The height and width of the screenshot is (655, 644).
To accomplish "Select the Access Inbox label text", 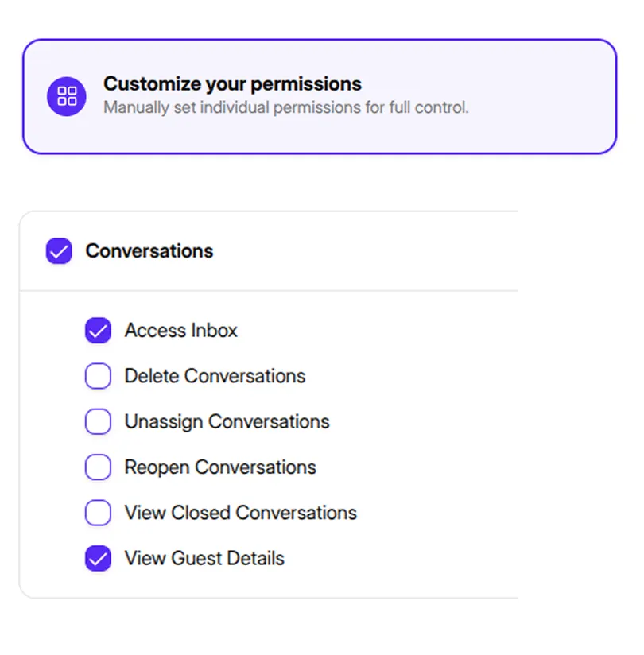I will click(x=180, y=330).
